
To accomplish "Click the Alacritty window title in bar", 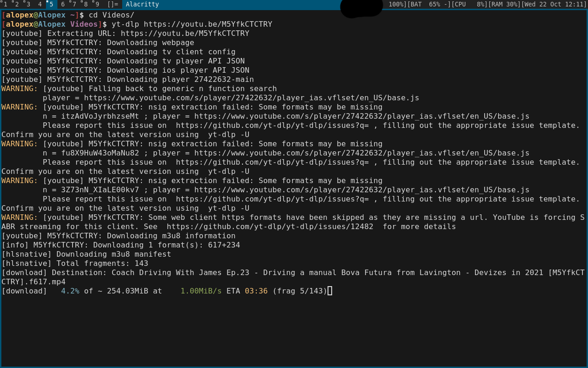I will (x=142, y=4).
